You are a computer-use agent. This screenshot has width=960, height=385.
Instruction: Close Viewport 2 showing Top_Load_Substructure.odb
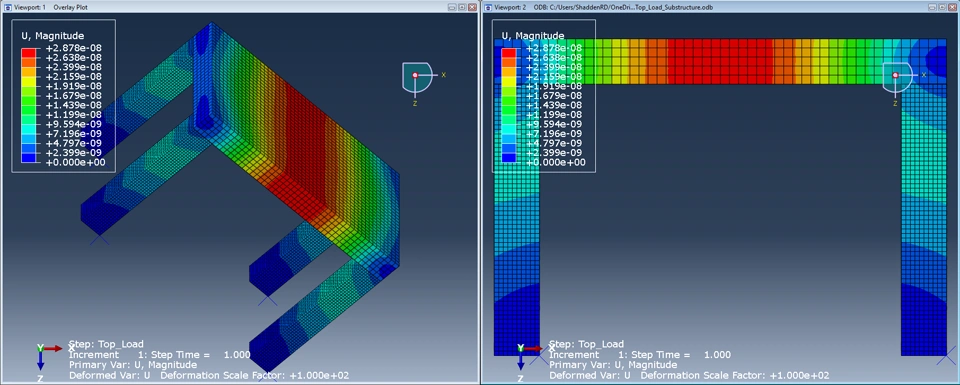tap(952, 7)
